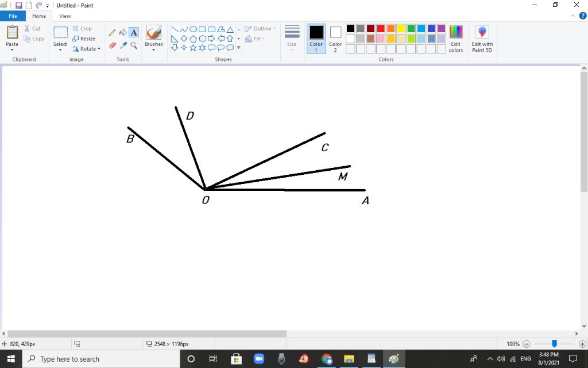The height and width of the screenshot is (368, 588).
Task: Click the Paste clipboard icon
Action: [12, 32]
